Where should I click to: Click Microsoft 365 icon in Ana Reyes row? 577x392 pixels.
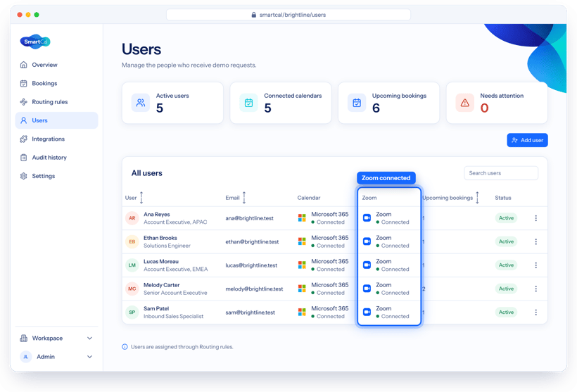(x=302, y=218)
